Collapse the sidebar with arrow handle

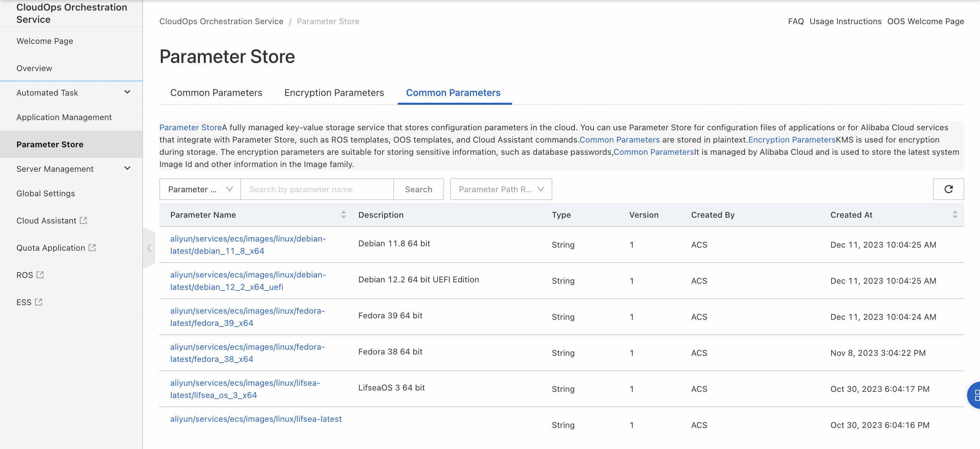(x=149, y=248)
